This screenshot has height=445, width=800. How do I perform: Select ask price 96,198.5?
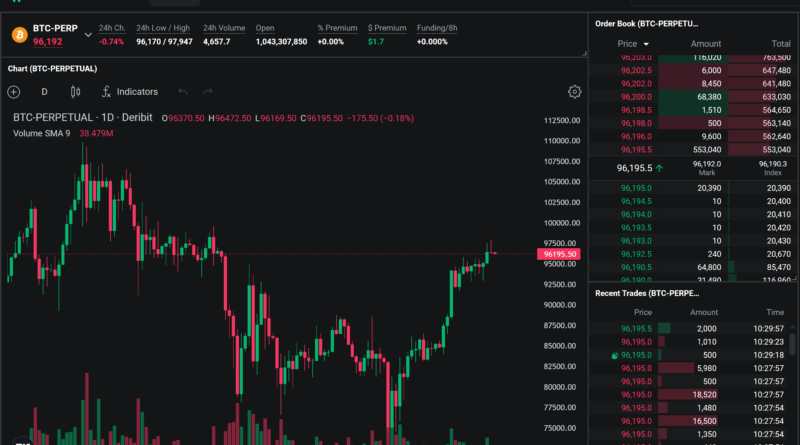point(636,110)
